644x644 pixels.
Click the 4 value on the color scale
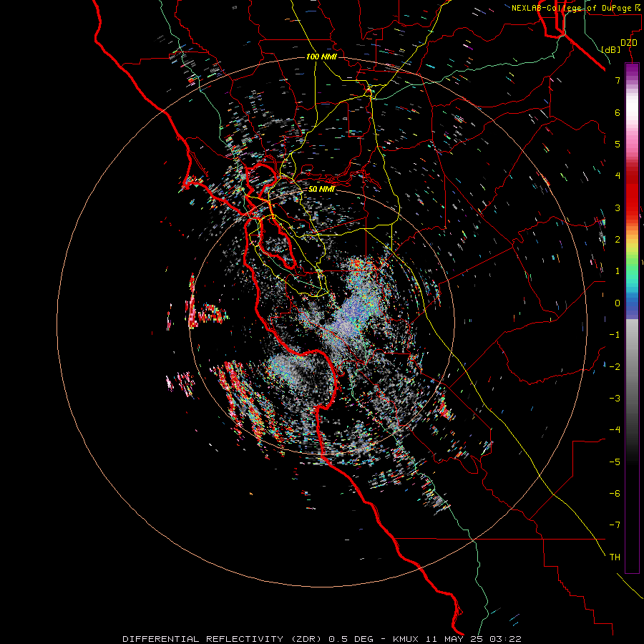coord(618,176)
